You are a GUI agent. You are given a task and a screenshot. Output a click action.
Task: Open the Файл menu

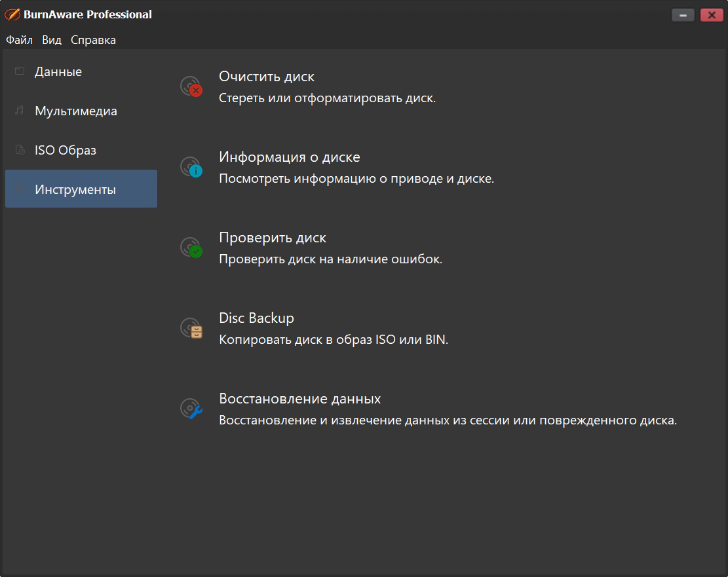point(19,40)
